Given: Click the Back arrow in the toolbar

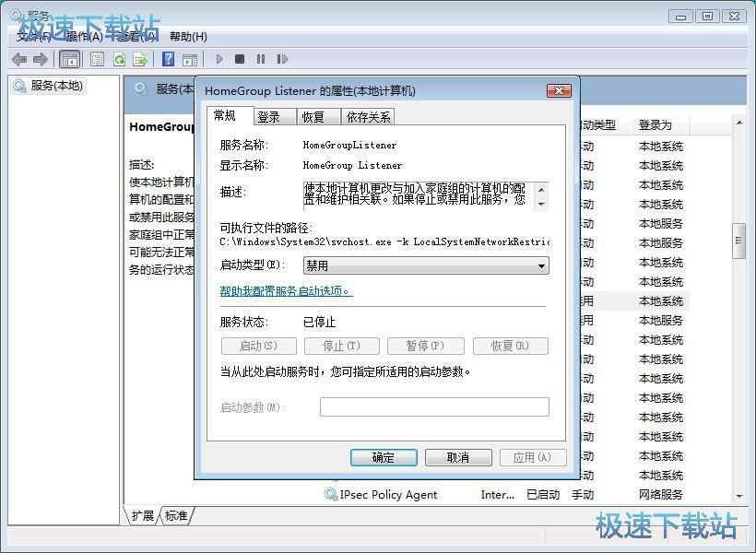Looking at the screenshot, I should point(19,59).
